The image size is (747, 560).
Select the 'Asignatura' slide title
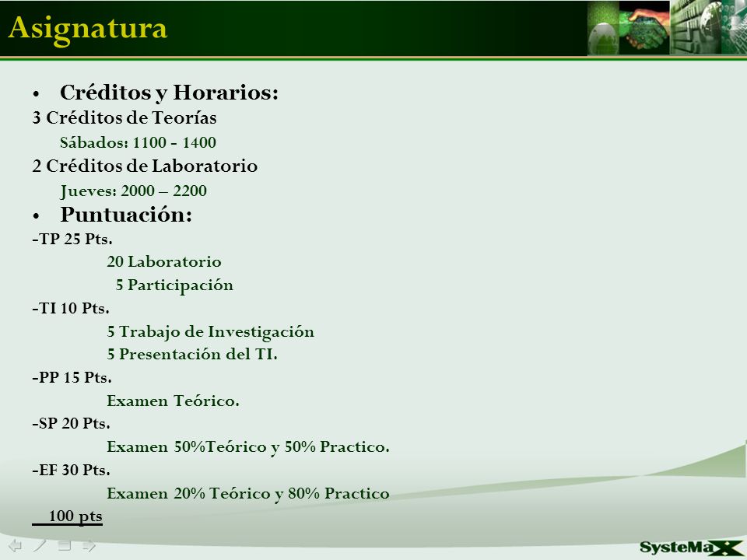88,29
